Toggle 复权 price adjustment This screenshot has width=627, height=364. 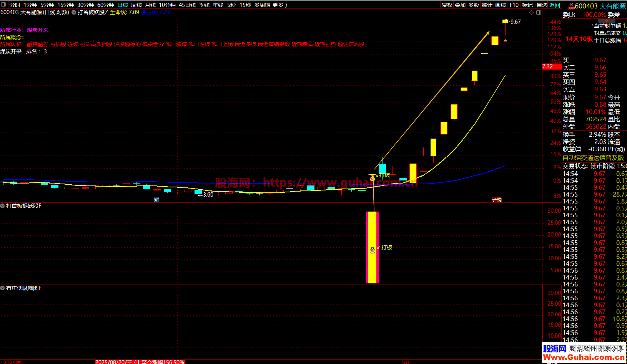click(x=447, y=5)
